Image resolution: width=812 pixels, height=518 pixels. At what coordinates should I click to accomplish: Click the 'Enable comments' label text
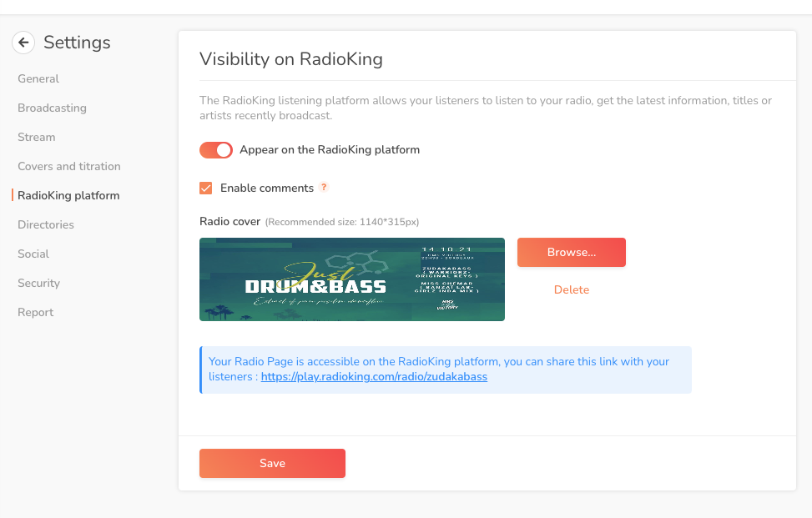[x=267, y=188]
